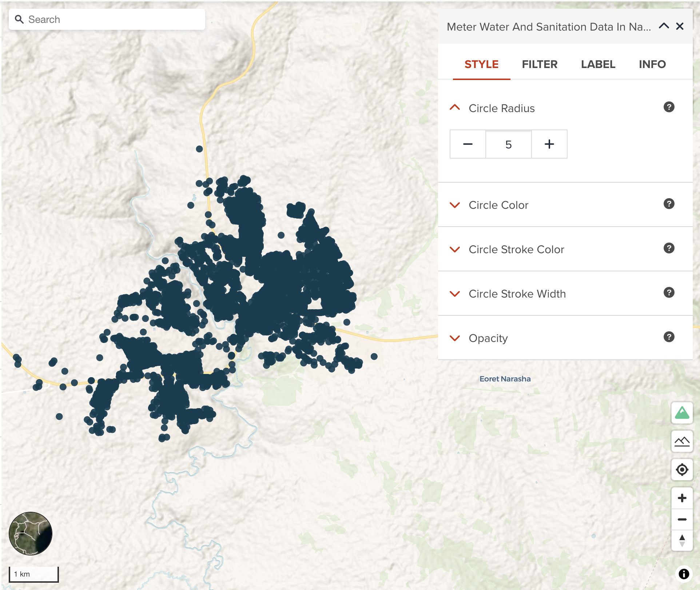This screenshot has width=700, height=590.
Task: Switch to the FILTER tab
Action: 539,64
